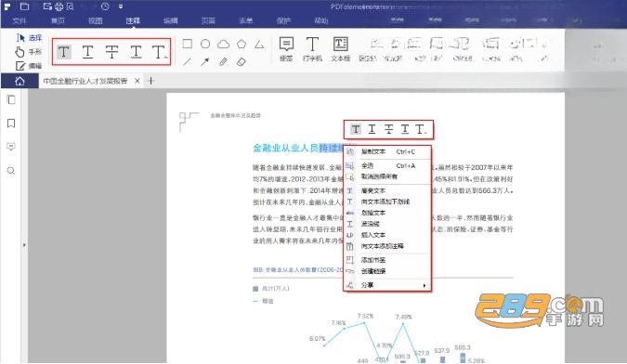627x364 pixels.
Task: Choose 取消选择所有 from context menu
Action: [x=388, y=176]
